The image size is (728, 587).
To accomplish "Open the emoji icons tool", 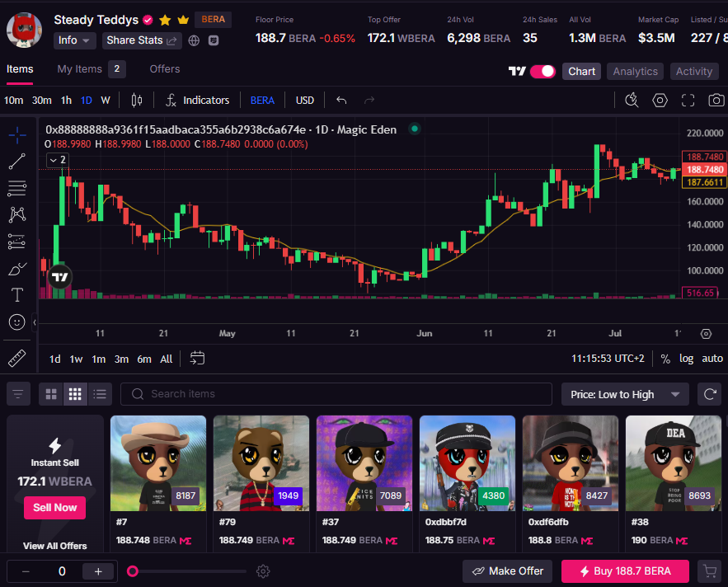I will (17, 322).
